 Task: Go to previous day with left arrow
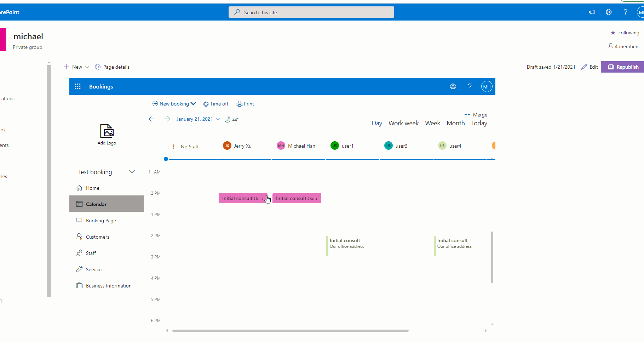tap(151, 119)
